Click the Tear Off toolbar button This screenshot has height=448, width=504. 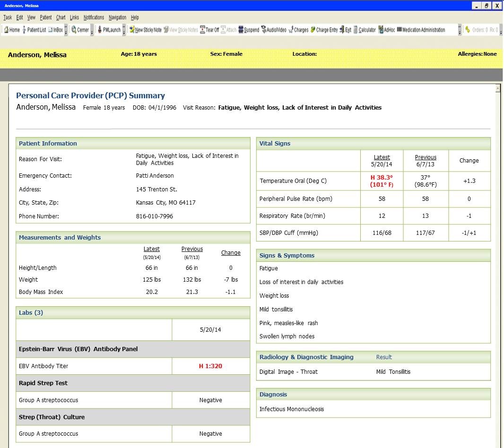[x=209, y=30]
